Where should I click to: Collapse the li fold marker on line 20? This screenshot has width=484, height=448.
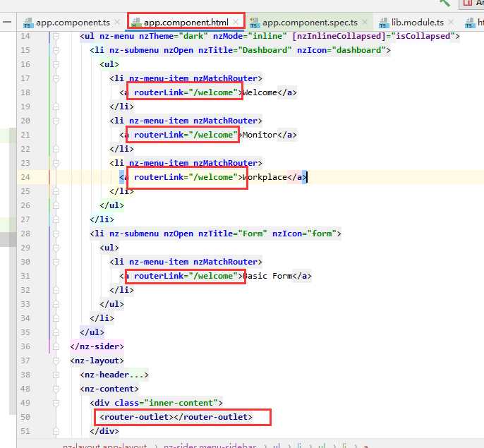pos(56,121)
